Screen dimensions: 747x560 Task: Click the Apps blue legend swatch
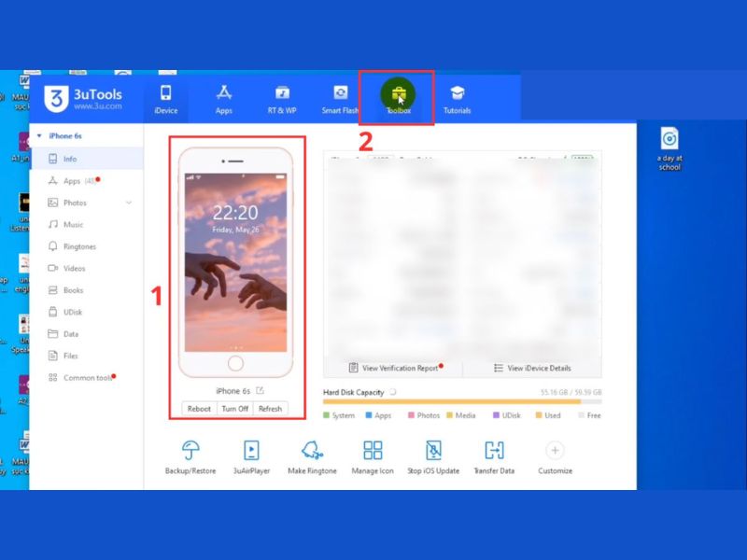pos(368,415)
